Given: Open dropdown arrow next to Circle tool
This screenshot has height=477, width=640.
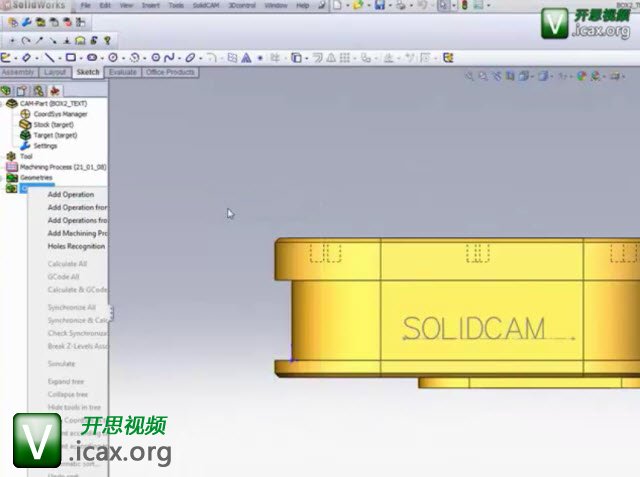Looking at the screenshot, I should (123, 58).
